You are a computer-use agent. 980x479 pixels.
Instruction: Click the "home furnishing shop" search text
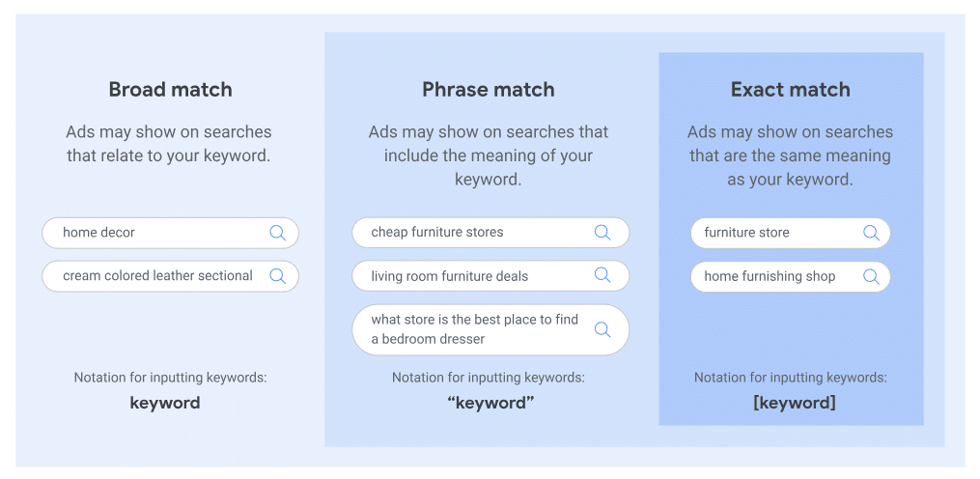coord(770,276)
